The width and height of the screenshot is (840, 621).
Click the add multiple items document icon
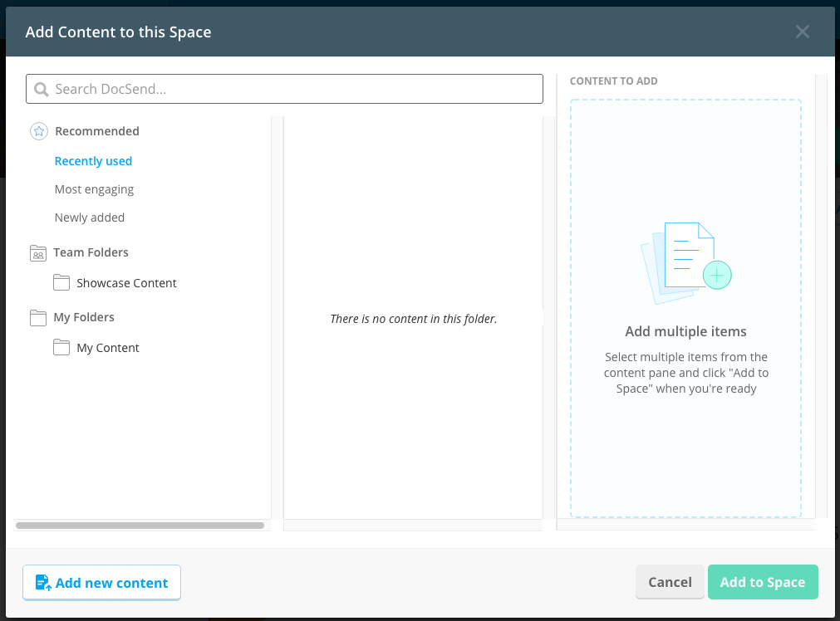coord(685,263)
